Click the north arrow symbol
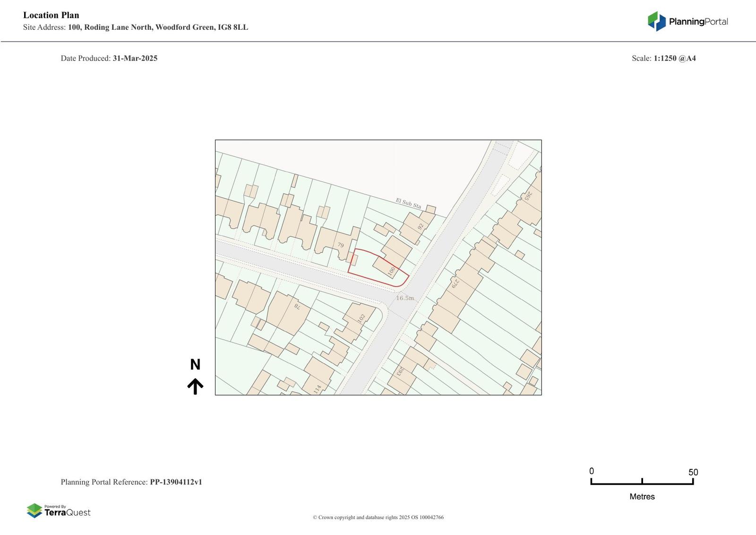 pos(195,386)
